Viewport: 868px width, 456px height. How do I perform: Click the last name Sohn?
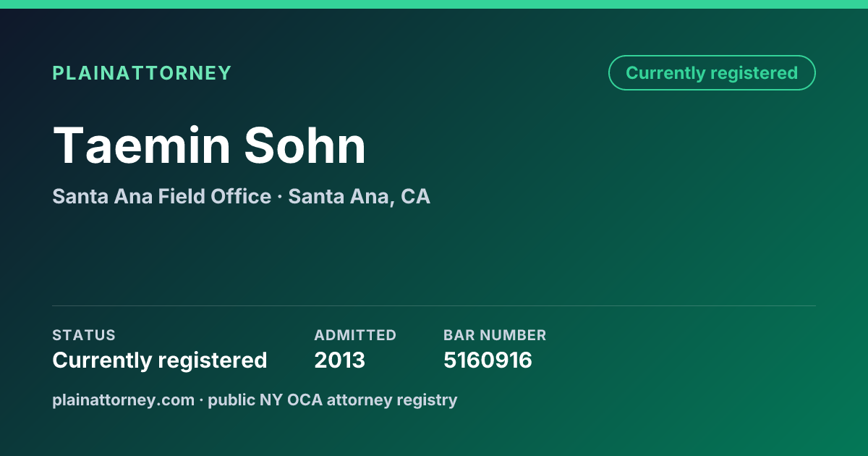pos(305,145)
